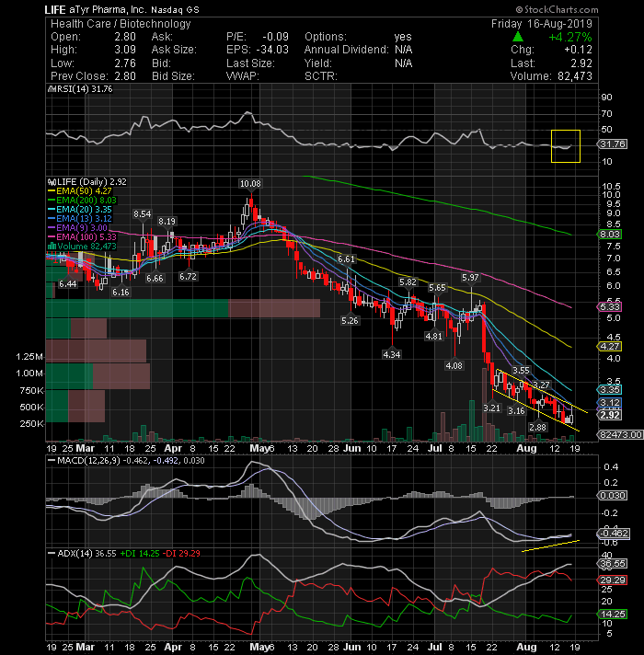Click the 3.27 price annotation
The width and height of the screenshot is (644, 655).
pos(542,385)
